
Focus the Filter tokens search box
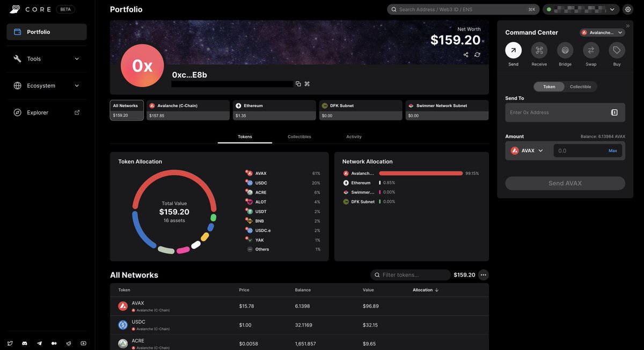(x=411, y=275)
